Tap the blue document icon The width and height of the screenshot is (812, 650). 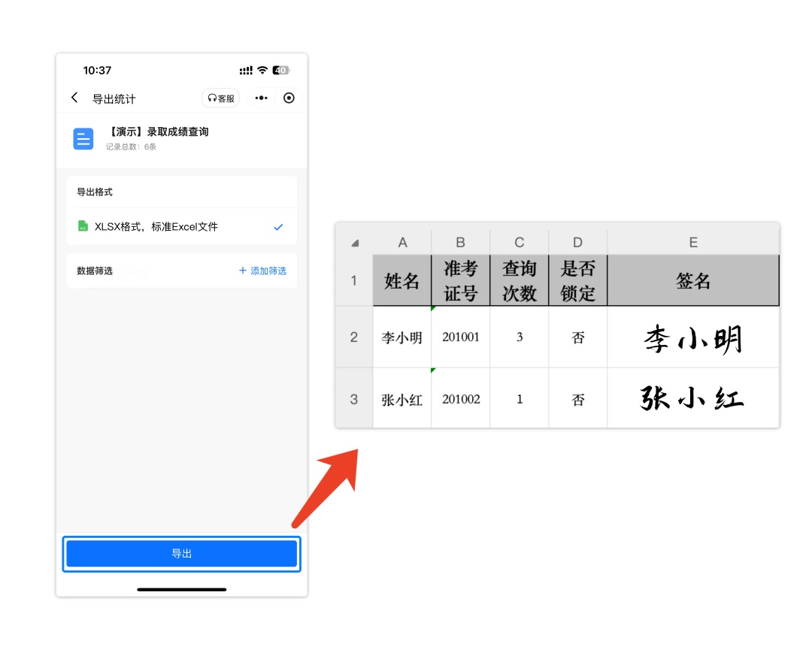83,139
